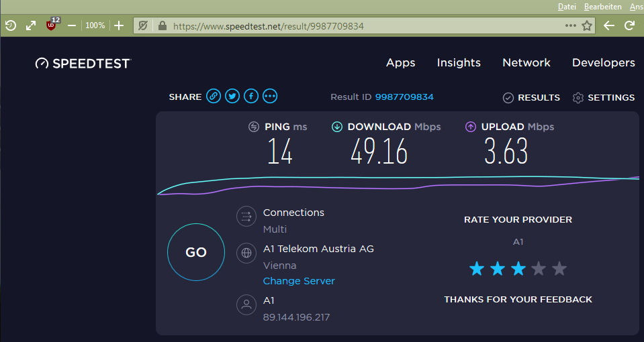Viewport: 644px width, 342px height.
Task: Click the upload value 3.63
Action: point(506,152)
